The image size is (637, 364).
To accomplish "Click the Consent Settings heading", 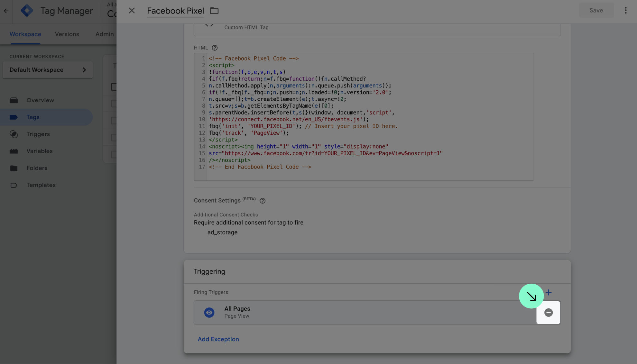I will (217, 201).
